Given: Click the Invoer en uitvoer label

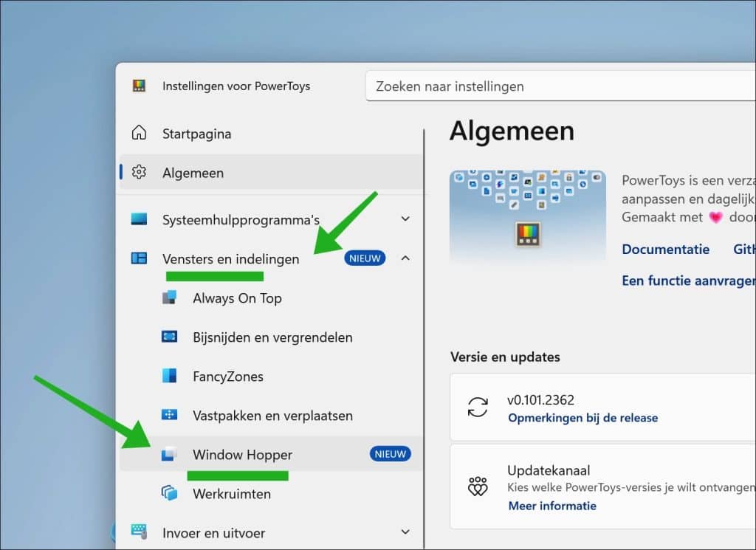Looking at the screenshot, I should pos(213,532).
